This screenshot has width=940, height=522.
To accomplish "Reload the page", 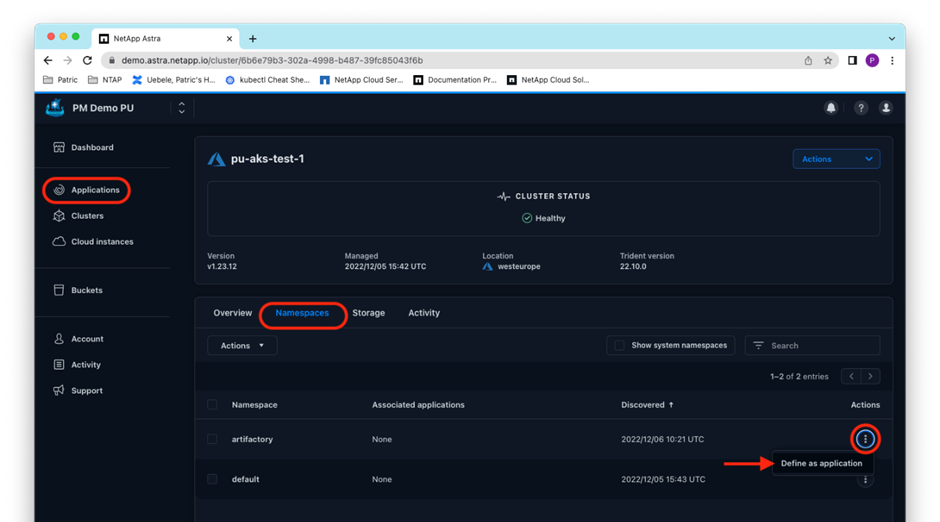I will tap(88, 60).
